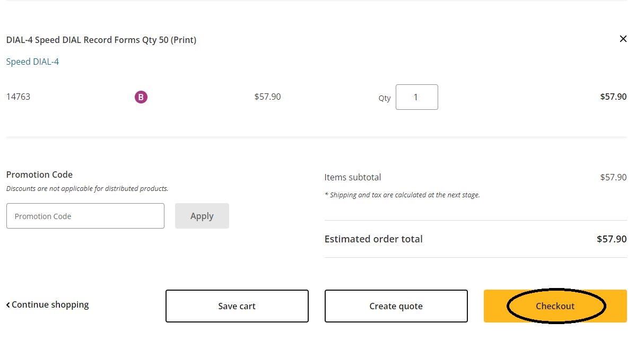Screen dimensions: 644x340
Task: Click the back chevron beside Continue shopping
Action: 7,304
